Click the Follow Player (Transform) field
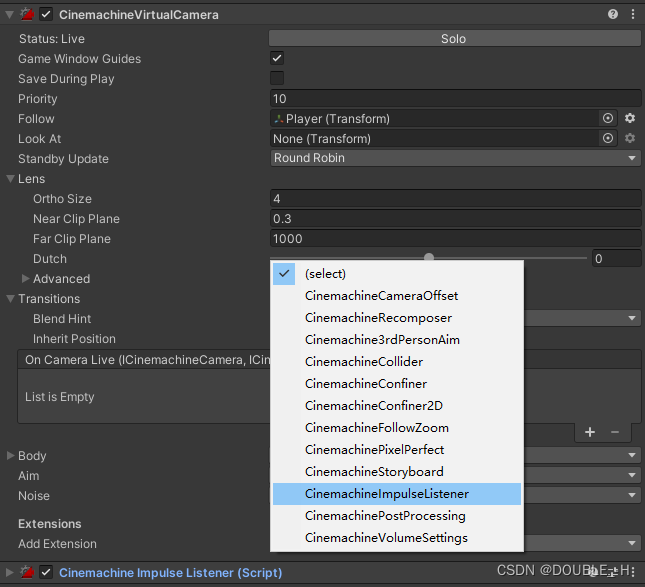Image resolution: width=645 pixels, height=587 pixels. (434, 118)
